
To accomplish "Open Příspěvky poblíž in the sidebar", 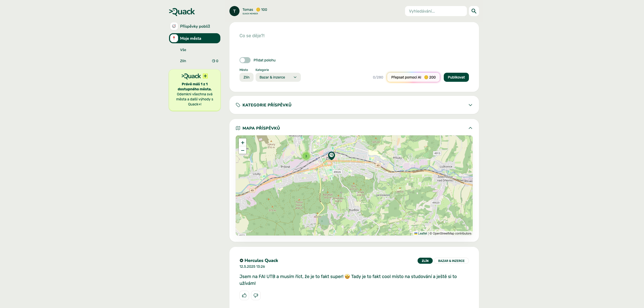I will (195, 26).
